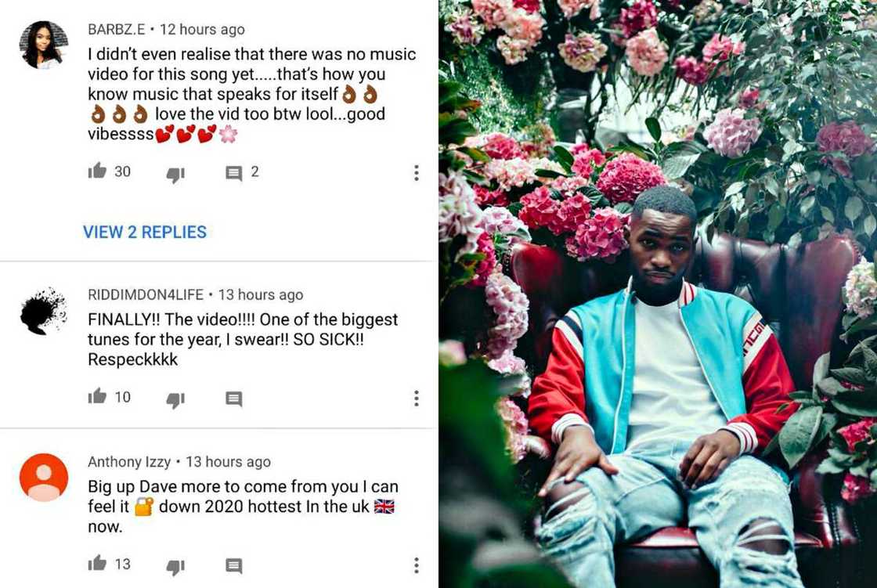Open RIDDIMDON4LIFE's avatar

click(44, 311)
